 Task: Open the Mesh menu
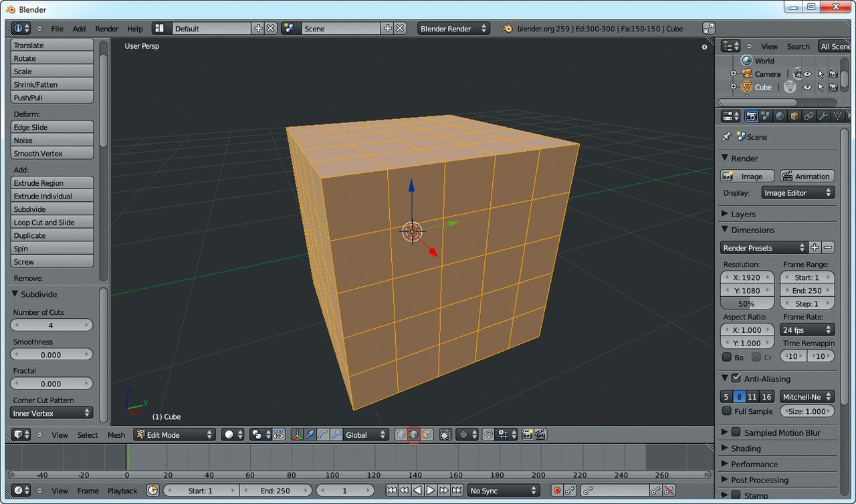[x=116, y=434]
